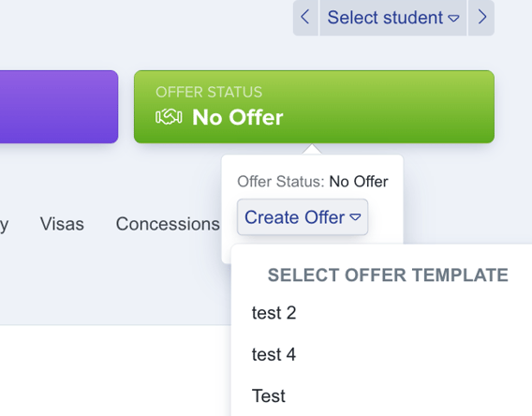Switch to the Concessions tab

click(168, 224)
